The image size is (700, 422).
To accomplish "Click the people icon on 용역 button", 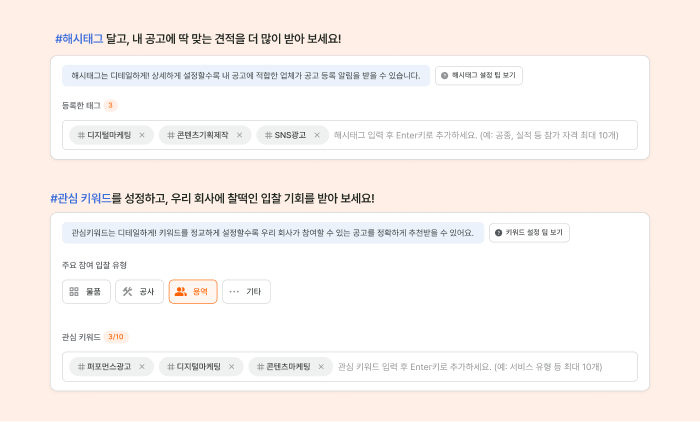I will [x=181, y=292].
